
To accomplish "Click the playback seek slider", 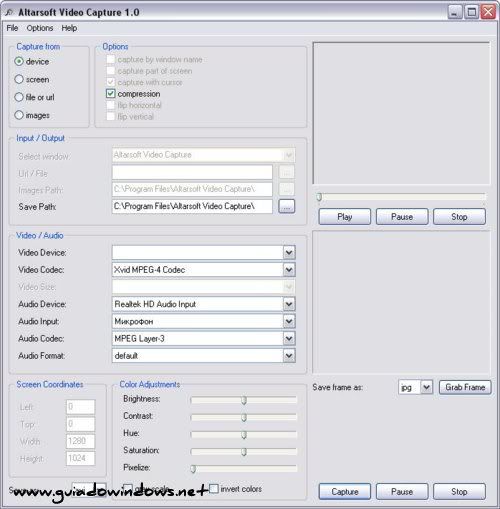I will 401,197.
